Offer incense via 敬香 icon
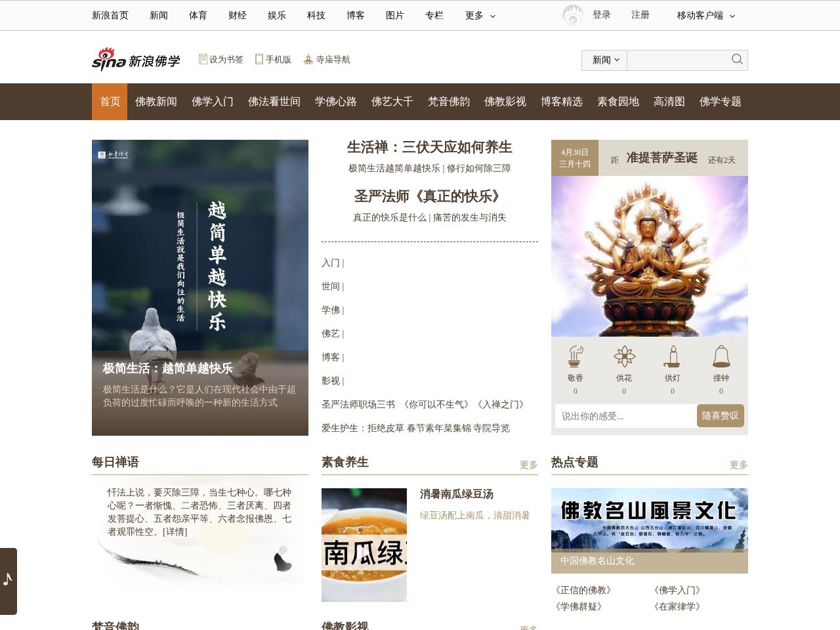Viewport: 840px width, 630px height. tap(576, 356)
